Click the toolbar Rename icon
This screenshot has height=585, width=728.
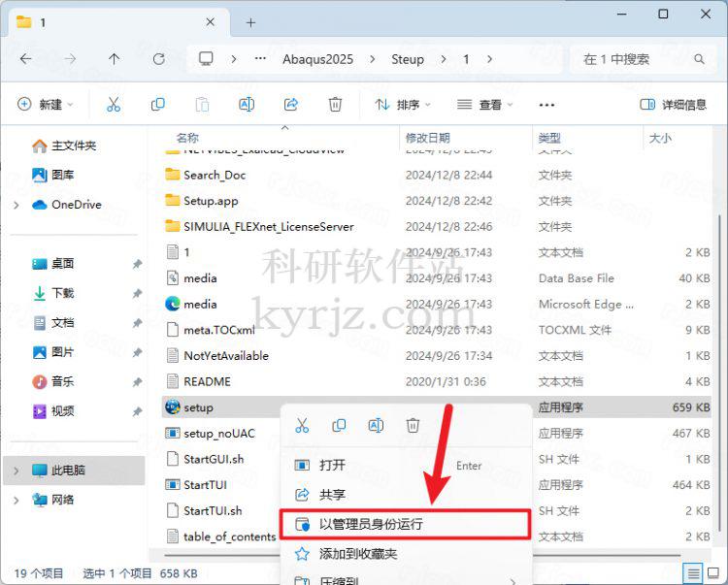247,105
